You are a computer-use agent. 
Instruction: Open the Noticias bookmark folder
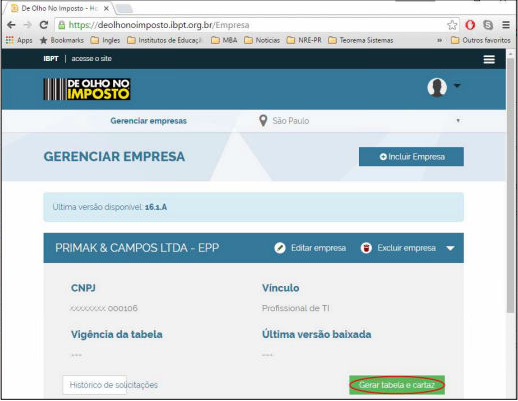262,40
